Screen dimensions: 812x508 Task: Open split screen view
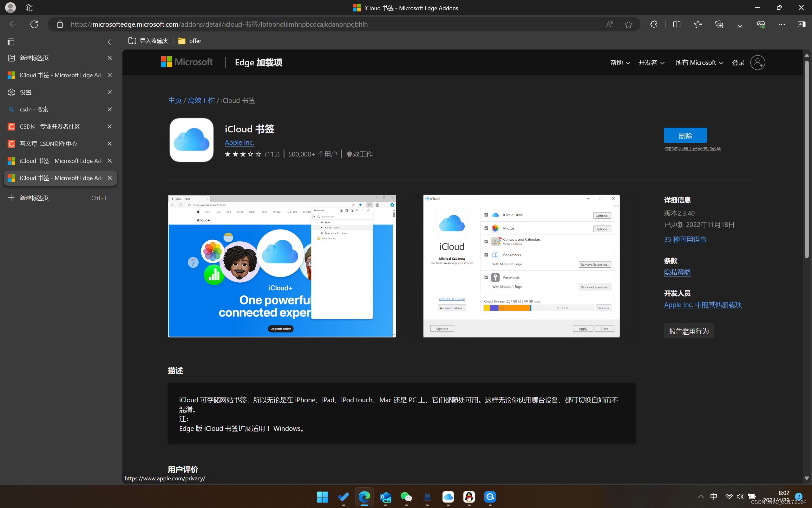(677, 24)
